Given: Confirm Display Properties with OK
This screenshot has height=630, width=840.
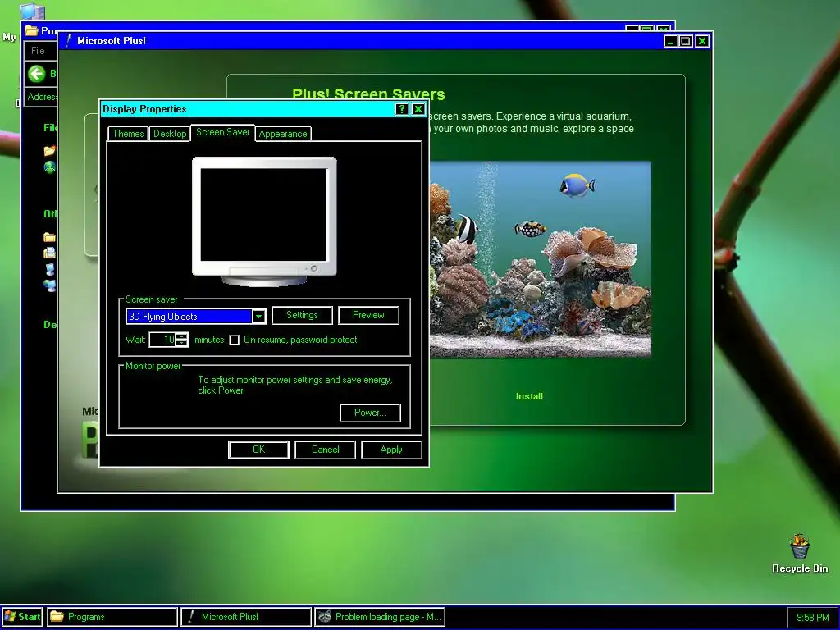Looking at the screenshot, I should 258,450.
